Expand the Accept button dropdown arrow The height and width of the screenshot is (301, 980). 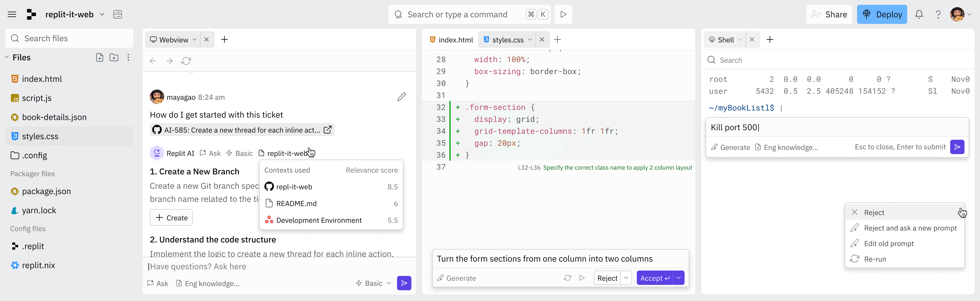click(x=679, y=278)
